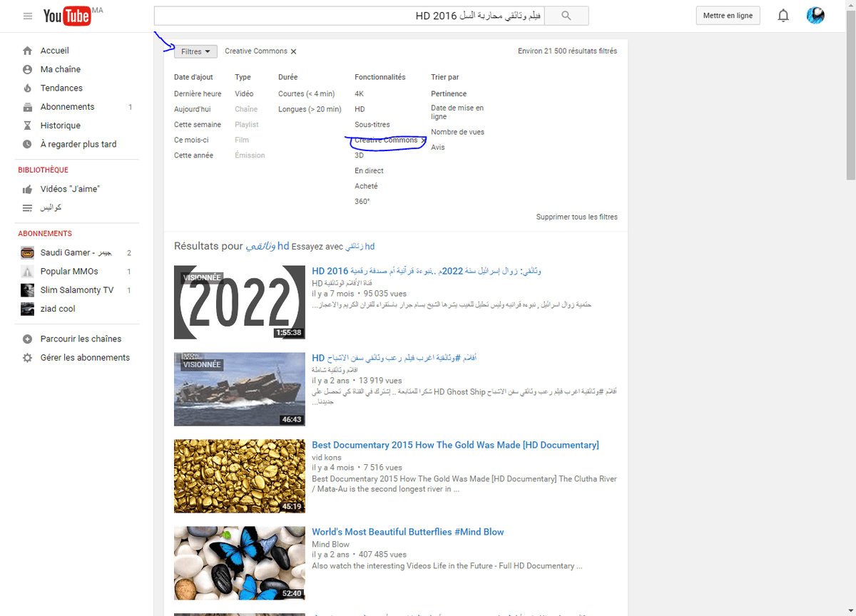
Task: Click the suggested spelling after Essayez avec
Action: click(x=360, y=247)
